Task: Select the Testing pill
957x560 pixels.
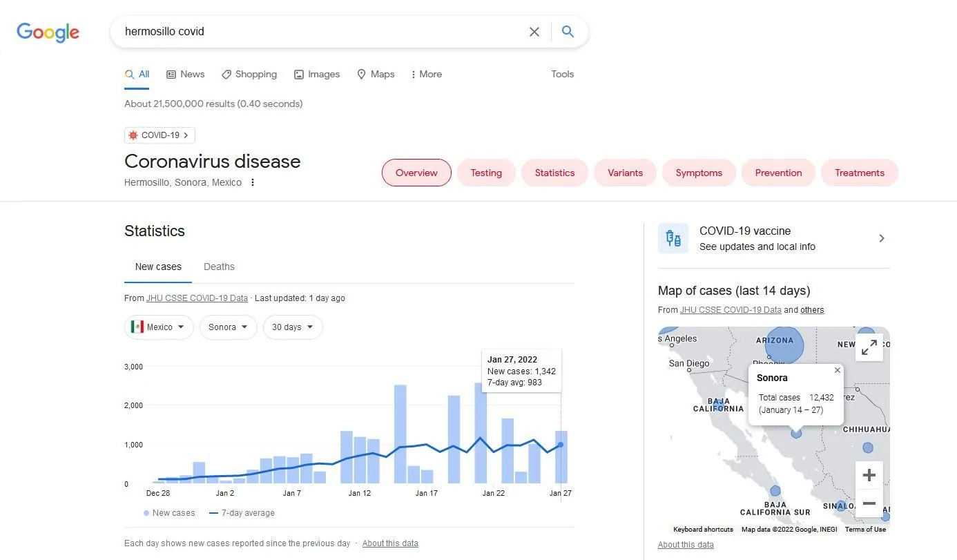Action: (486, 173)
